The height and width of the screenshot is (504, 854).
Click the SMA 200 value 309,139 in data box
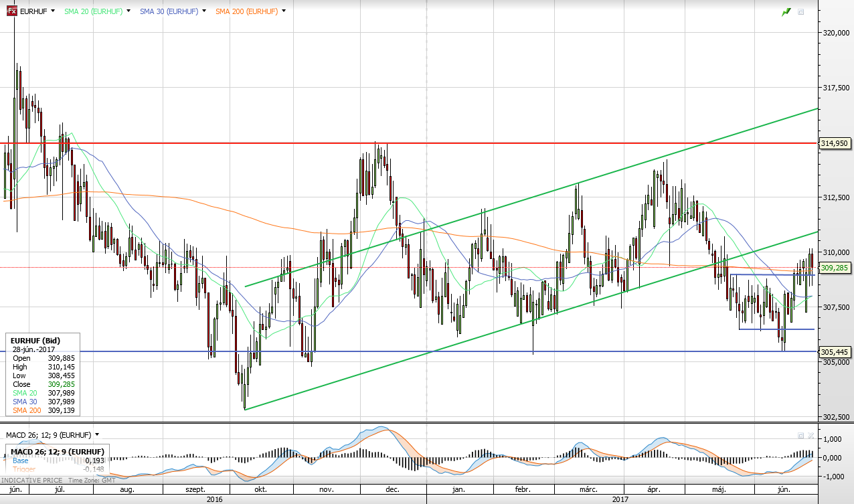pos(62,410)
